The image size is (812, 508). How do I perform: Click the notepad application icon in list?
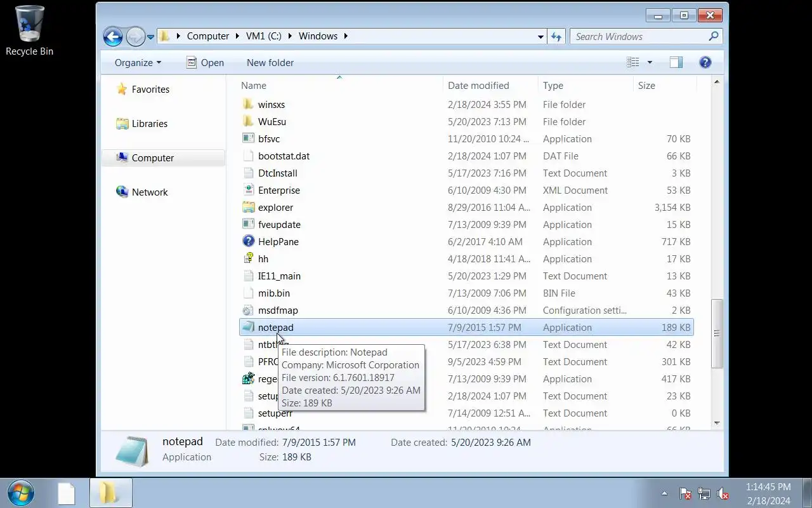[248, 327]
